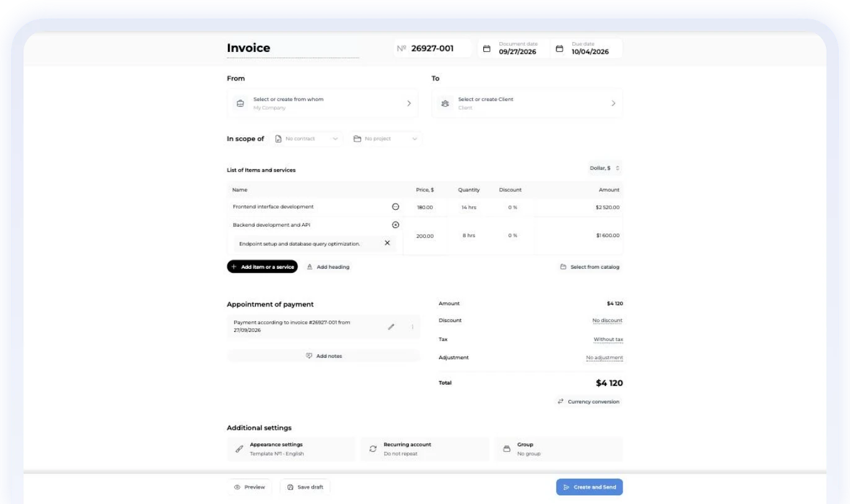The width and height of the screenshot is (850, 504).
Task: Collapse the Frontend interface development row icon
Action: [396, 207]
